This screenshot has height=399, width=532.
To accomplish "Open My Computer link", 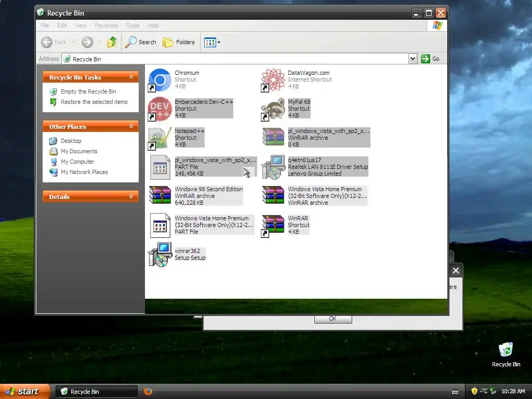I will click(x=77, y=162).
